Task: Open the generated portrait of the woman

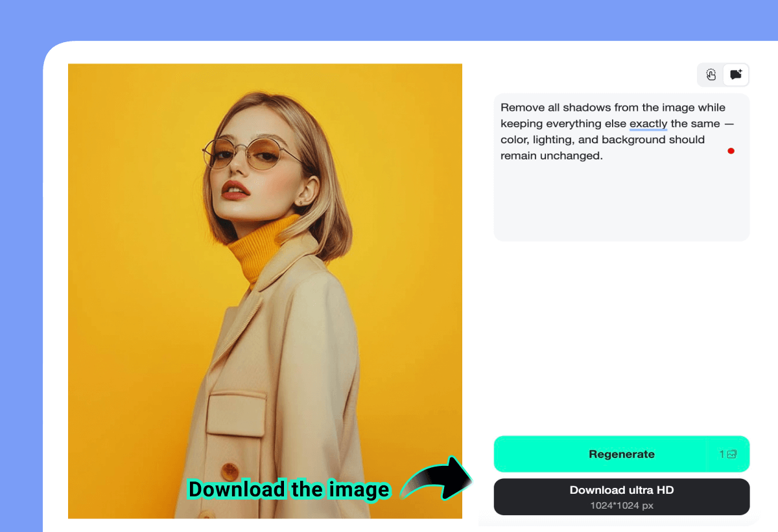Action: coord(265,290)
